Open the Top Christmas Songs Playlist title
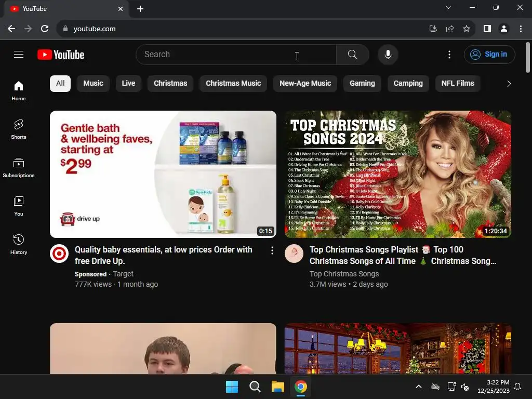The image size is (532, 399). click(403, 255)
